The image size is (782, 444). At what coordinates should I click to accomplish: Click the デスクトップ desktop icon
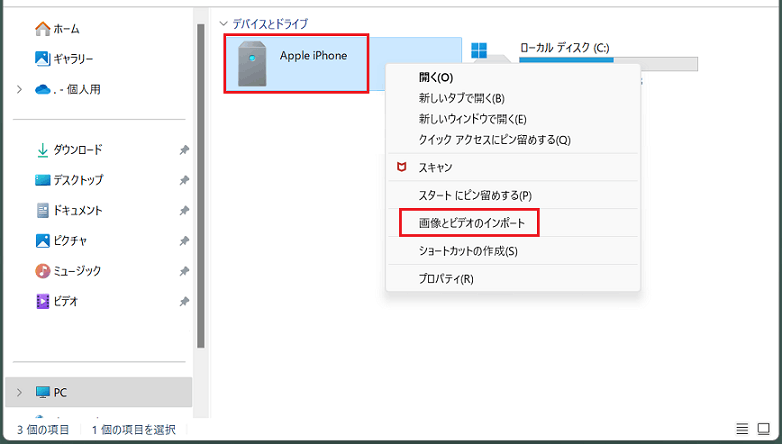click(42, 180)
